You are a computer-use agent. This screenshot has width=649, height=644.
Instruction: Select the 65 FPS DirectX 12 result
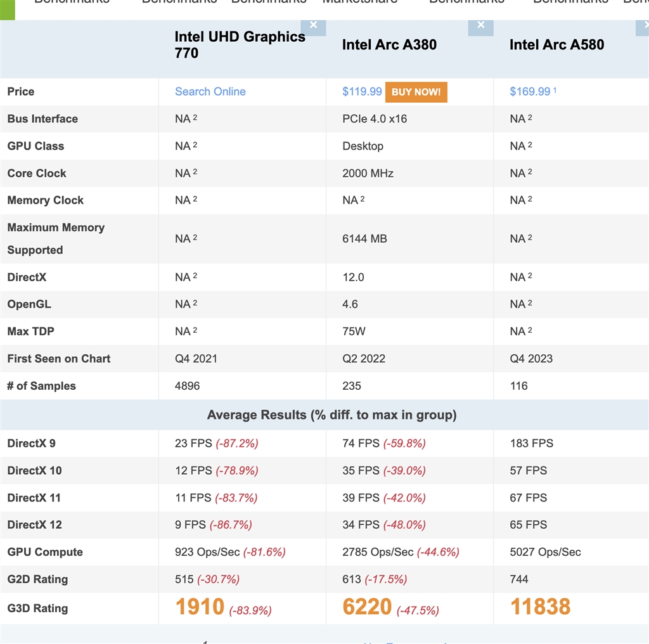[528, 525]
